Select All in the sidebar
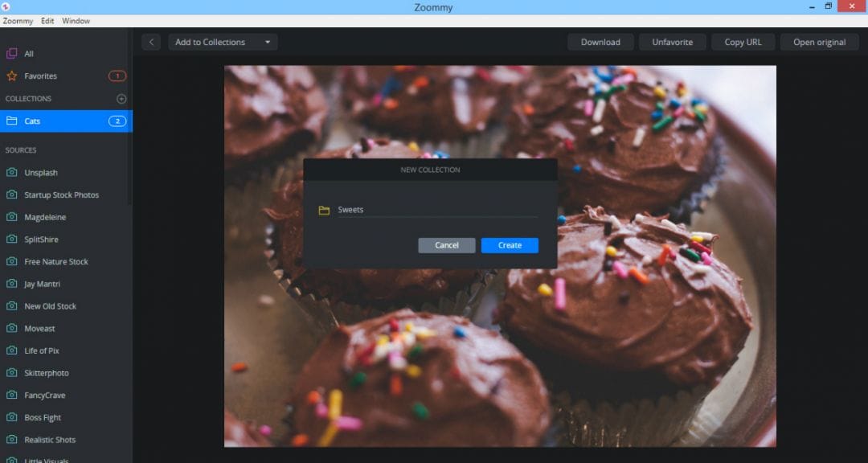 pos(29,54)
